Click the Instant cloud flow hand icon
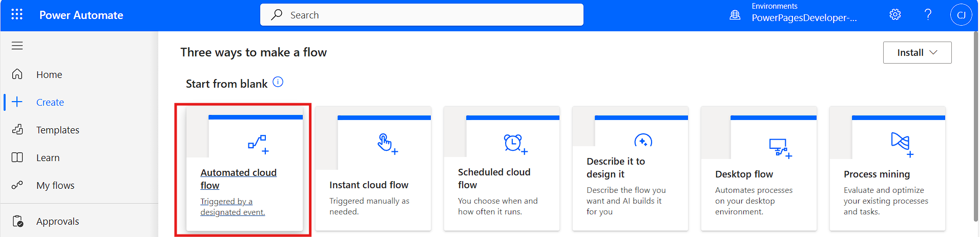Screen dimensions: 980x237 coord(386,143)
